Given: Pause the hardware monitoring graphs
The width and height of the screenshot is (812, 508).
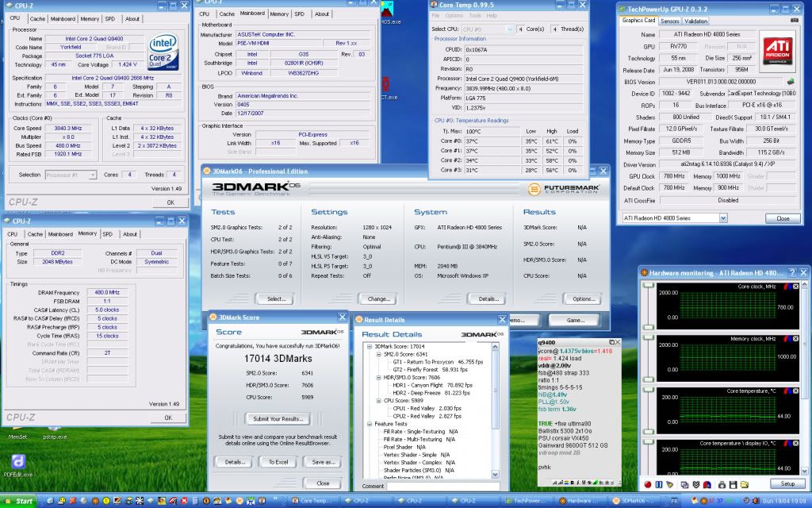Looking at the screenshot, I should pyautogui.click(x=659, y=483).
